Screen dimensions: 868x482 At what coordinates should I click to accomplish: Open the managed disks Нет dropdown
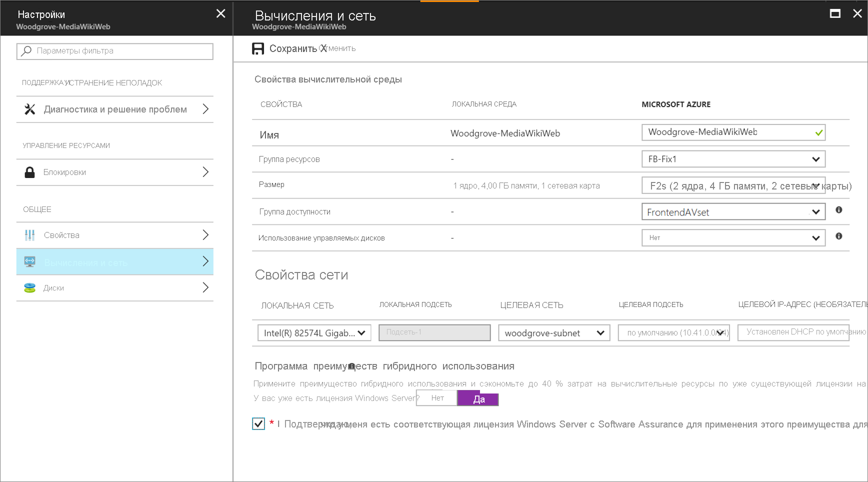coord(733,237)
